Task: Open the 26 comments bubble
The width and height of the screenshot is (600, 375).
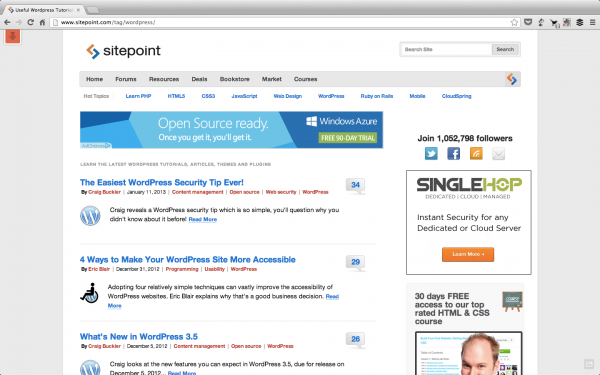Action: pos(355,339)
